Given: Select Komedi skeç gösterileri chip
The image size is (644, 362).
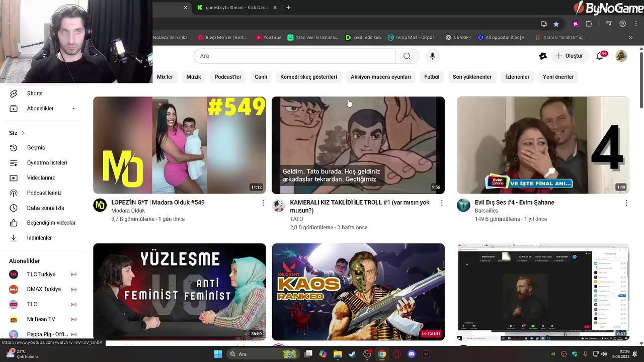Looking at the screenshot, I should (x=308, y=77).
